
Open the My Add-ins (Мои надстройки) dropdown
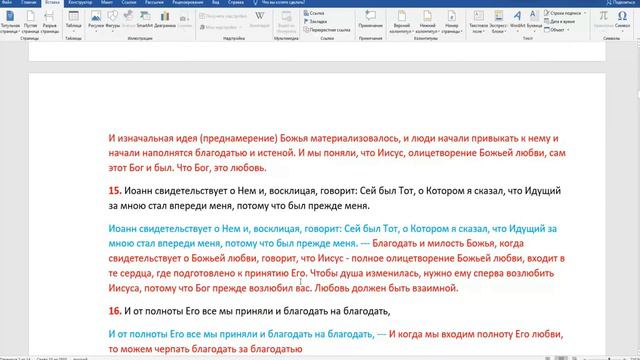click(220, 27)
